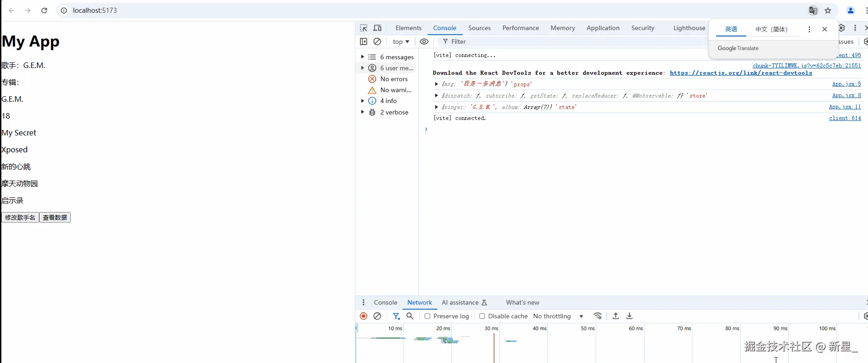Enable the Disable cache checkbox
This screenshot has height=363, width=868.
click(482, 316)
